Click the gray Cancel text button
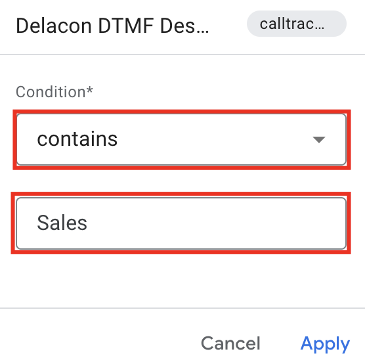 click(231, 343)
